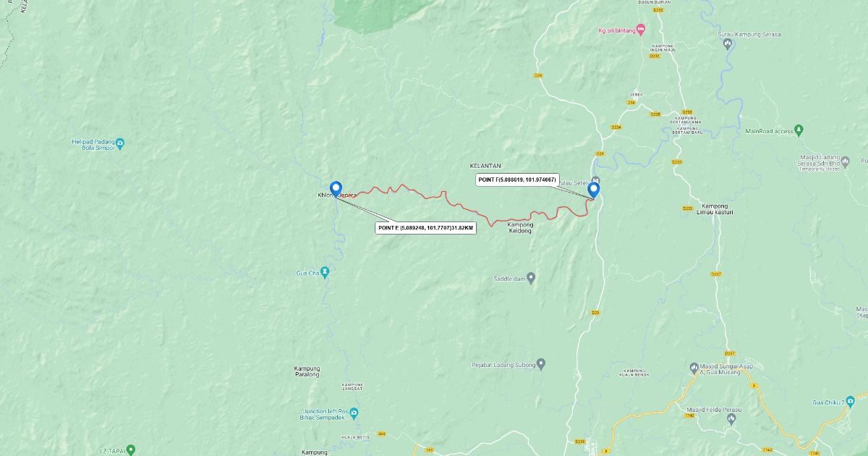The image size is (868, 456).
Task: Select the Junction left Pos Bihai icon
Action: pos(354,413)
